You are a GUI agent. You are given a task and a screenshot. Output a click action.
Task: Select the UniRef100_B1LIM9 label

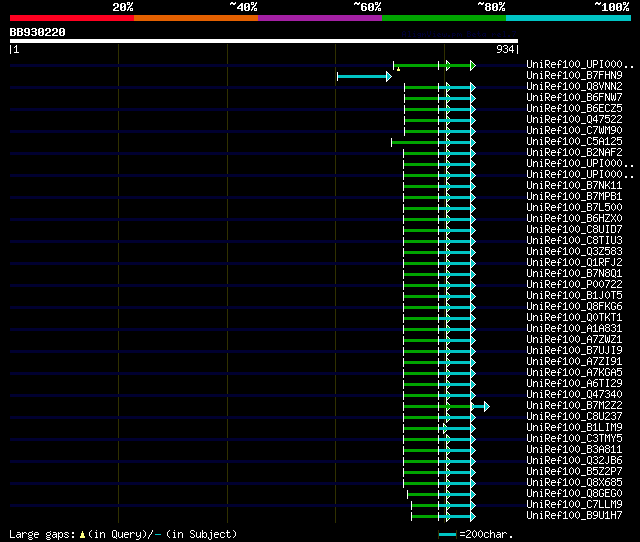click(x=574, y=428)
